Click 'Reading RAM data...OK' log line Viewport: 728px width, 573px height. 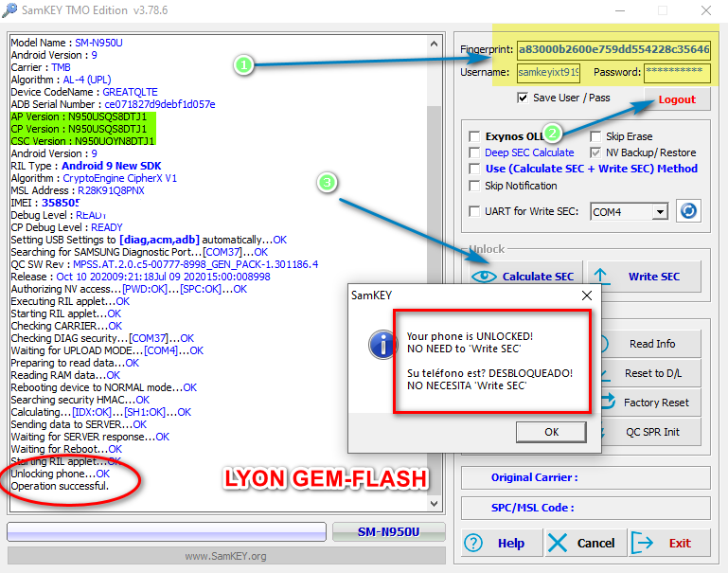tap(65, 376)
